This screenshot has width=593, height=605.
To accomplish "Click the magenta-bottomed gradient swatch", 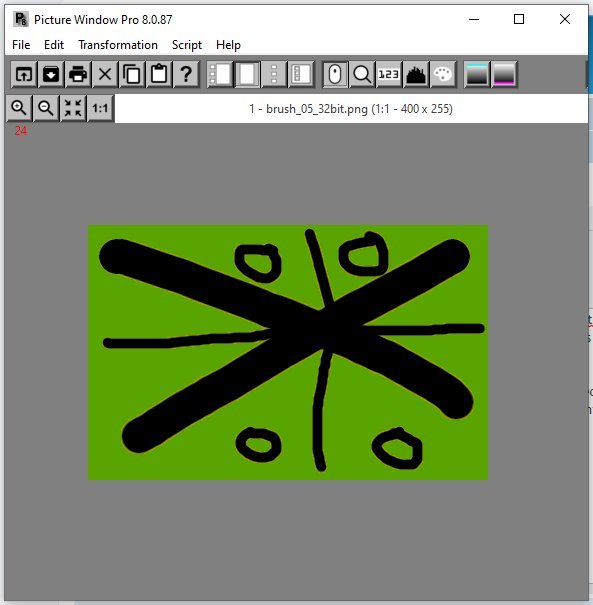I will coord(504,74).
